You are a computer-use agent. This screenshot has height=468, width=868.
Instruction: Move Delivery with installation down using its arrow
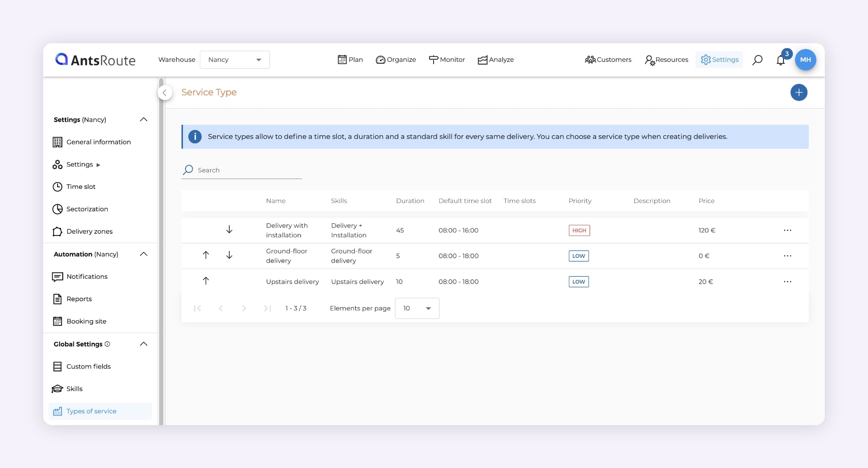pos(229,230)
